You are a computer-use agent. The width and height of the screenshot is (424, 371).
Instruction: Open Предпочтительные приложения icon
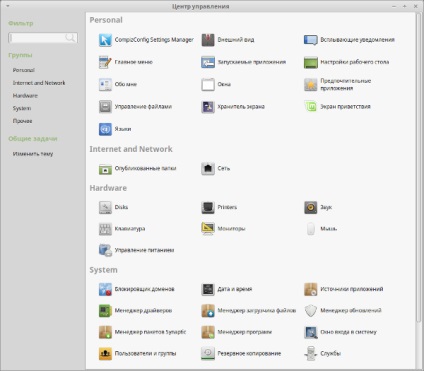pyautogui.click(x=311, y=85)
